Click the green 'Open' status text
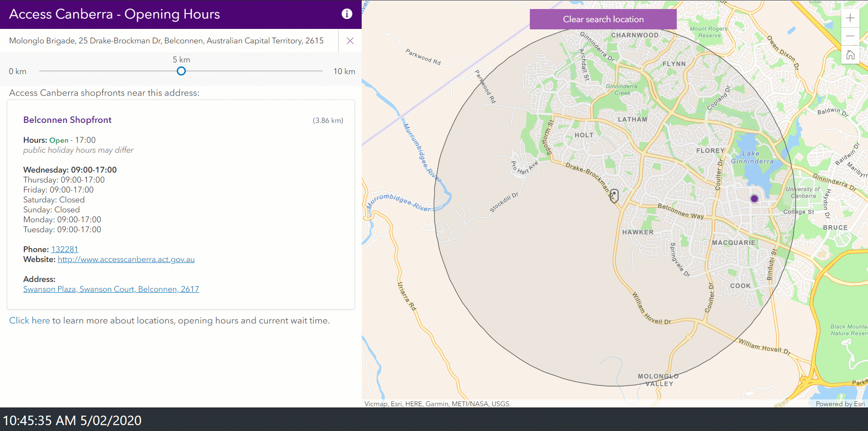The height and width of the screenshot is (431, 868). click(59, 141)
